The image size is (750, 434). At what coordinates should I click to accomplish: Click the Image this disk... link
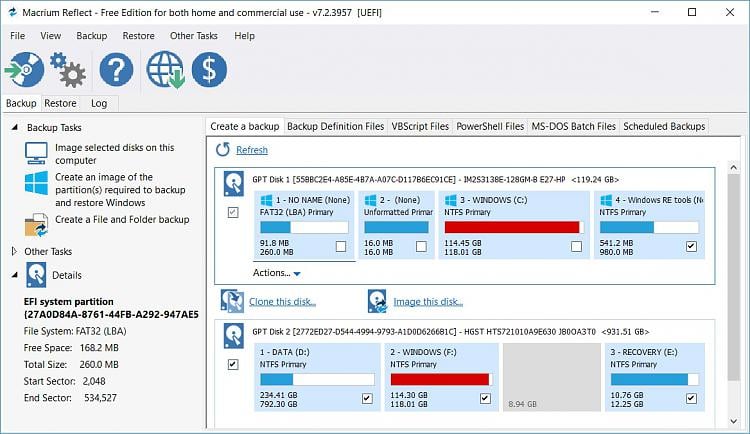(428, 302)
